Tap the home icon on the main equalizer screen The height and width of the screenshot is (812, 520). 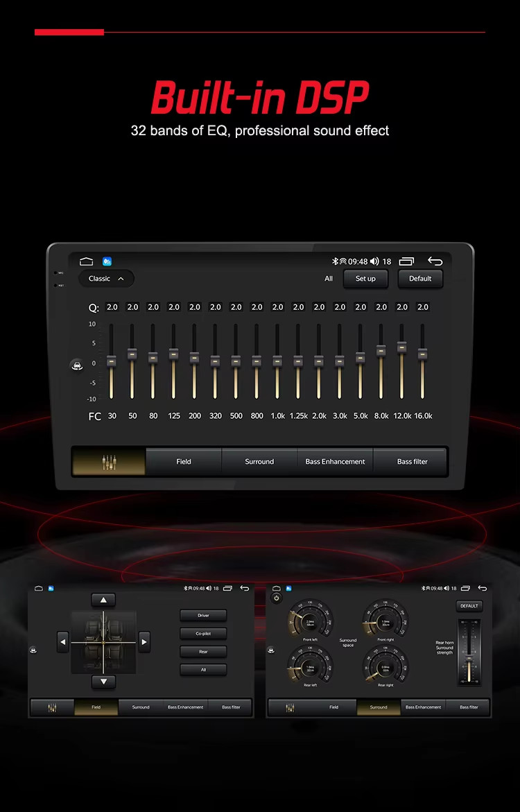pos(86,261)
